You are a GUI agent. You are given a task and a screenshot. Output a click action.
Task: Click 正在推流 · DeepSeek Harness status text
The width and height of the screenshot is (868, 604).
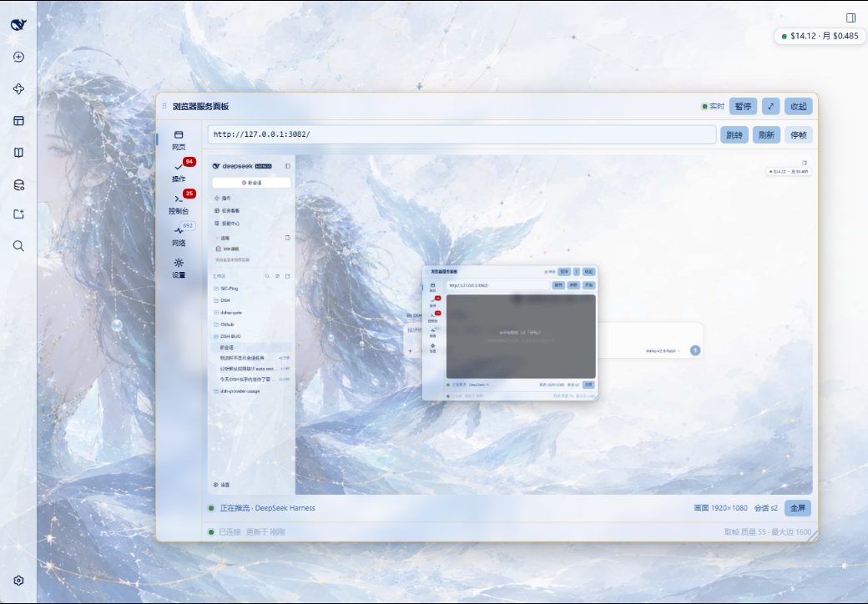(267, 508)
